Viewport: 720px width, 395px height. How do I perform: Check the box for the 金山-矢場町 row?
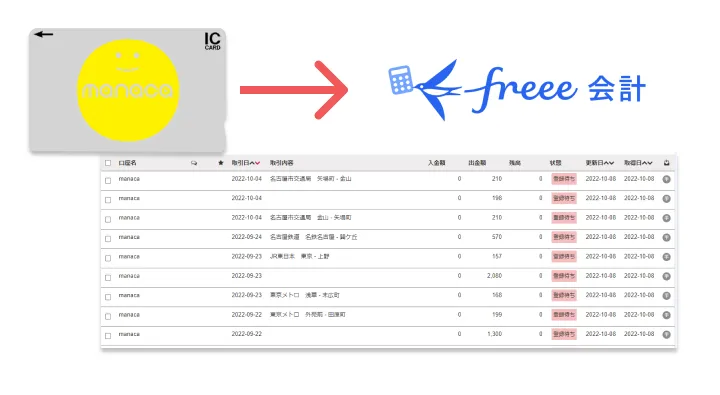108,219
